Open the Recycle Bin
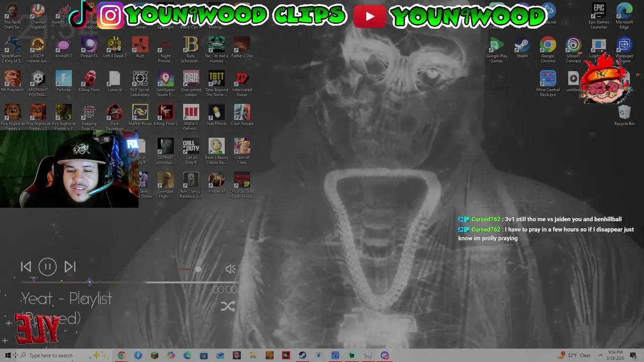Image resolution: width=644 pixels, height=362 pixels. [624, 115]
